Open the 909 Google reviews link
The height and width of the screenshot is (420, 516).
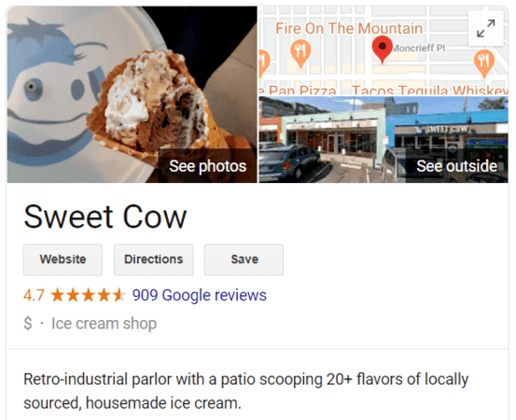[200, 295]
